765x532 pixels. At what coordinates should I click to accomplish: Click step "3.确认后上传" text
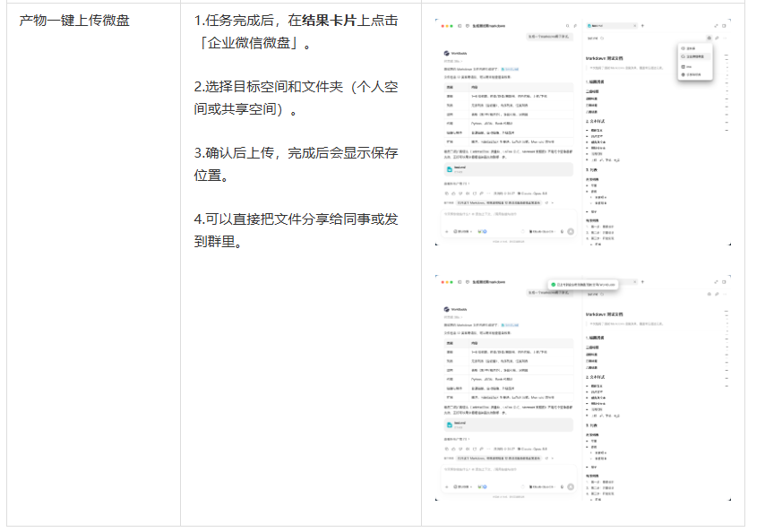tap(234, 153)
